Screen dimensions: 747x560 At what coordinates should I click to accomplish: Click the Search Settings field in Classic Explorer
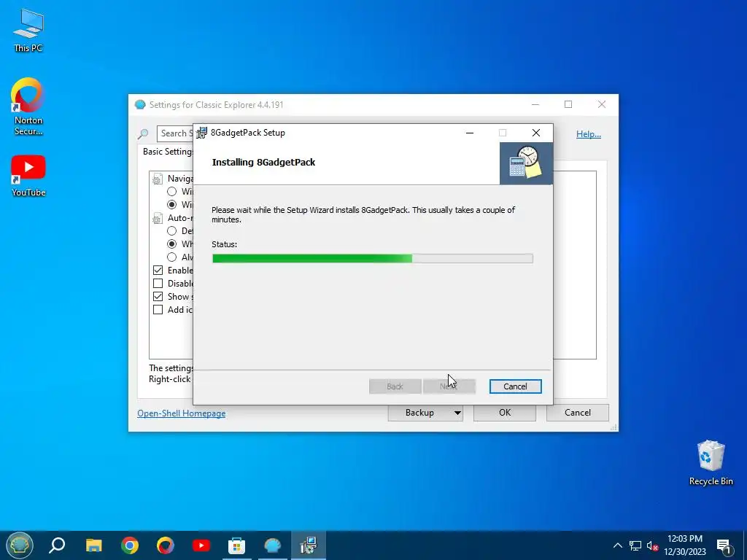175,134
